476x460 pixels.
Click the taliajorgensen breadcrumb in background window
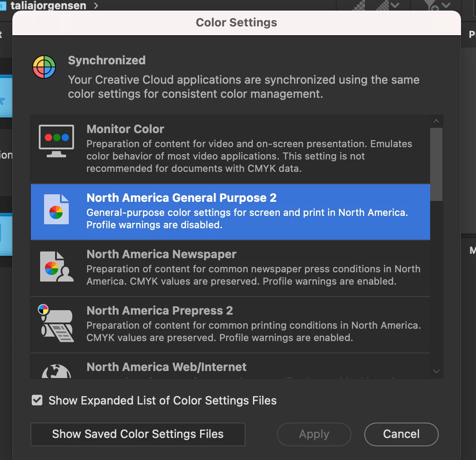(48, 5)
